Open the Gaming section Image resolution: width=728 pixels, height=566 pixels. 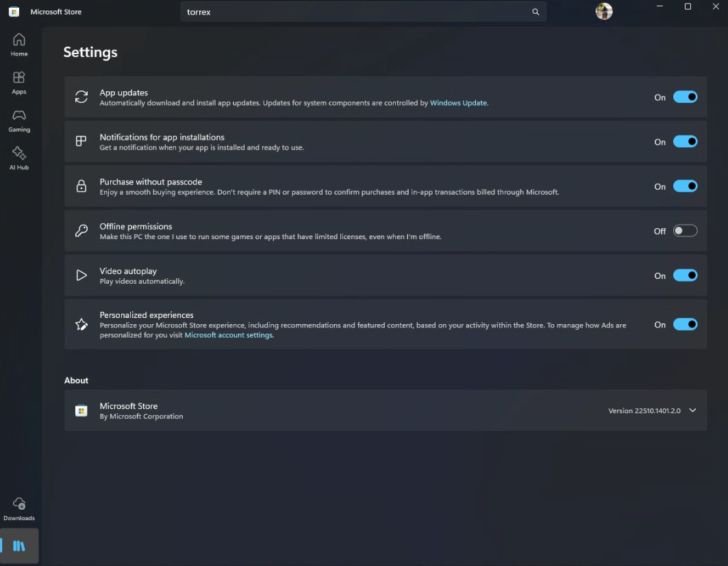click(19, 121)
